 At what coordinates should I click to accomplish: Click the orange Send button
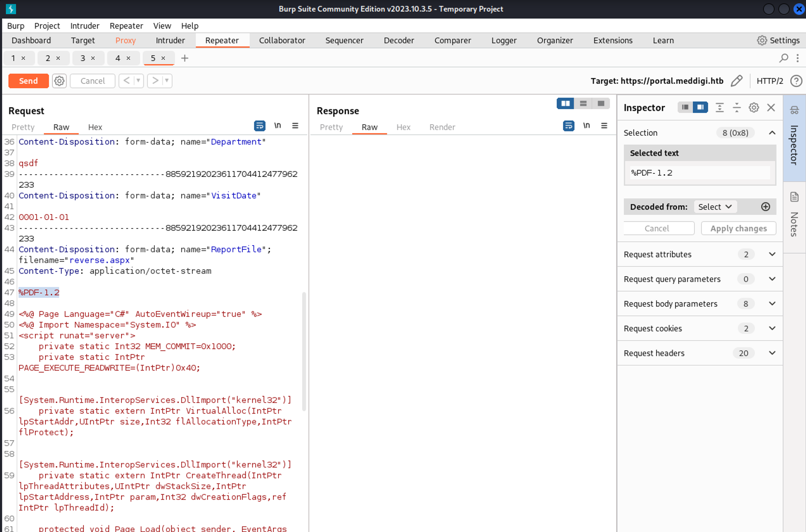28,81
